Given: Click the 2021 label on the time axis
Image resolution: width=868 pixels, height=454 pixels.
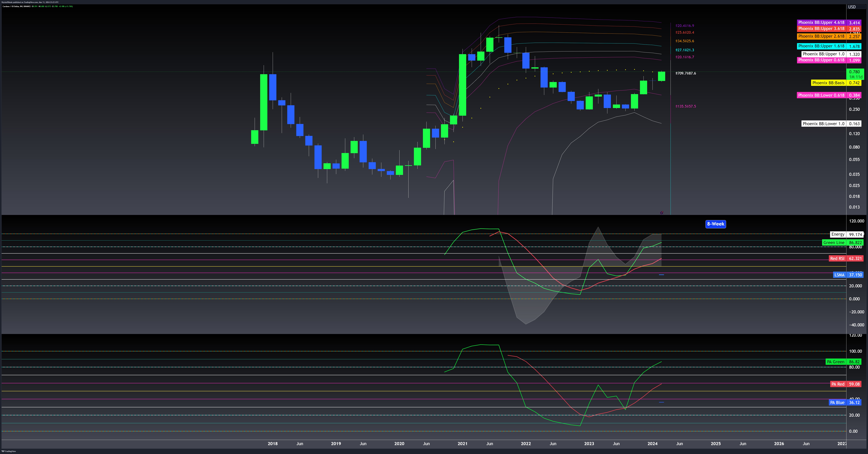Looking at the screenshot, I should (x=463, y=444).
